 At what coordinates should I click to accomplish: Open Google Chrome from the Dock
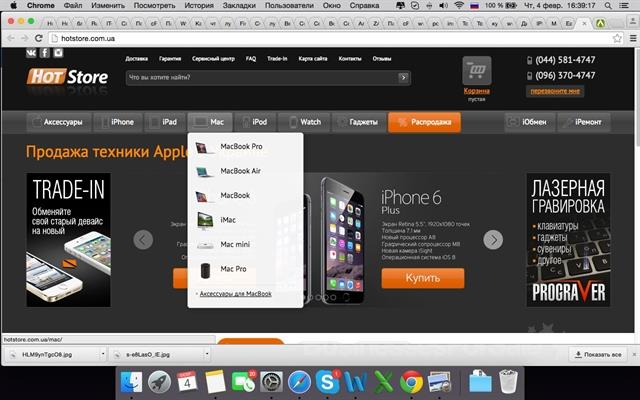click(411, 382)
